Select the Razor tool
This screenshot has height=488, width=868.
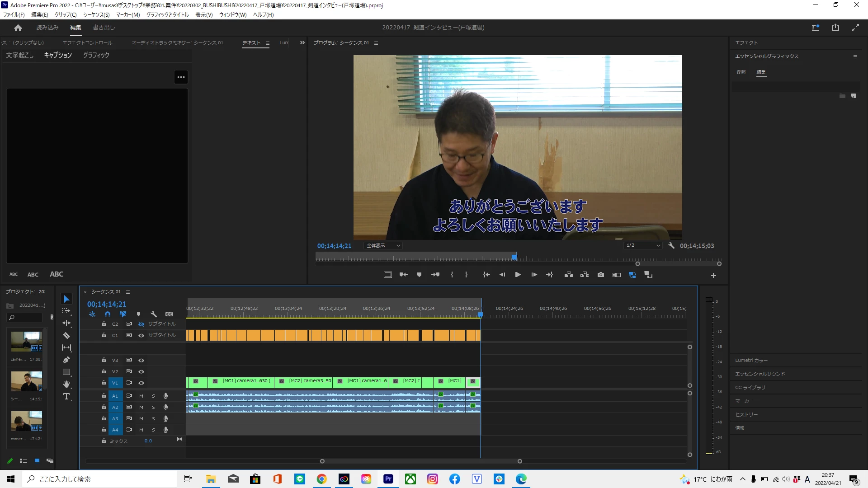[x=66, y=335]
